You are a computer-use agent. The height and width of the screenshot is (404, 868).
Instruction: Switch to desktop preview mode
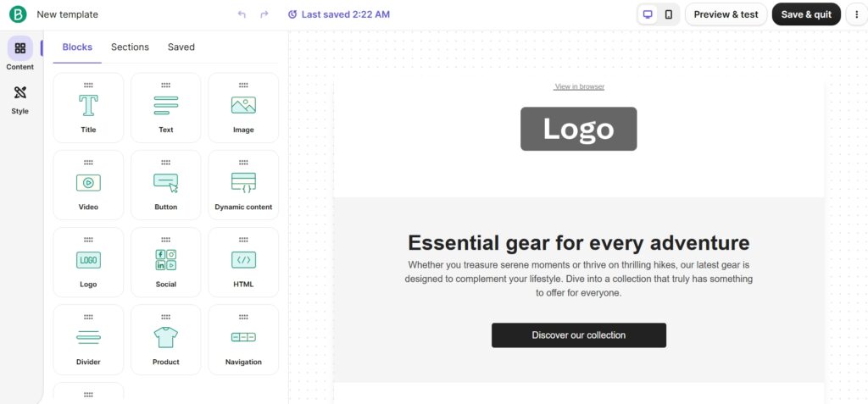point(648,14)
